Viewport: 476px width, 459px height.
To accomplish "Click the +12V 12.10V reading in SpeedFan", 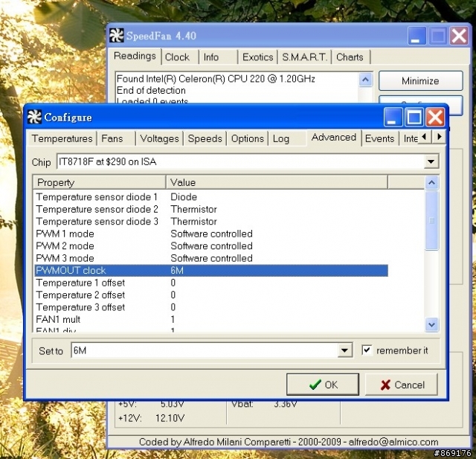I will tap(151, 418).
